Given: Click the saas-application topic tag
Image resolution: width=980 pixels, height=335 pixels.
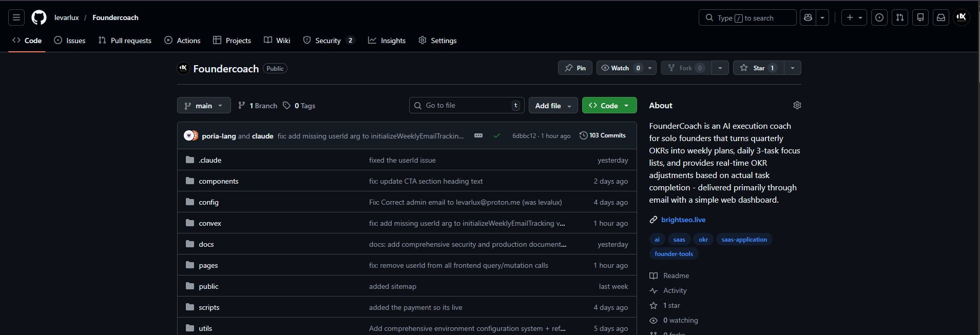Looking at the screenshot, I should [744, 240].
